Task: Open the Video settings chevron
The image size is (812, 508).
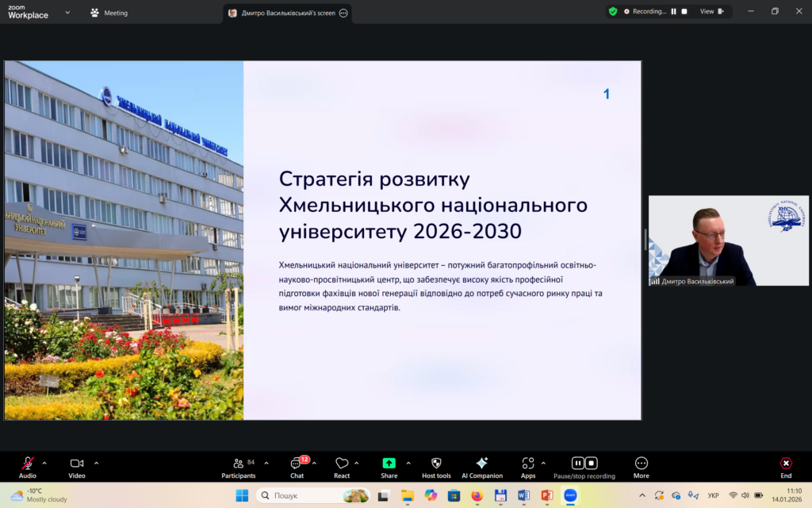Action: point(96,463)
